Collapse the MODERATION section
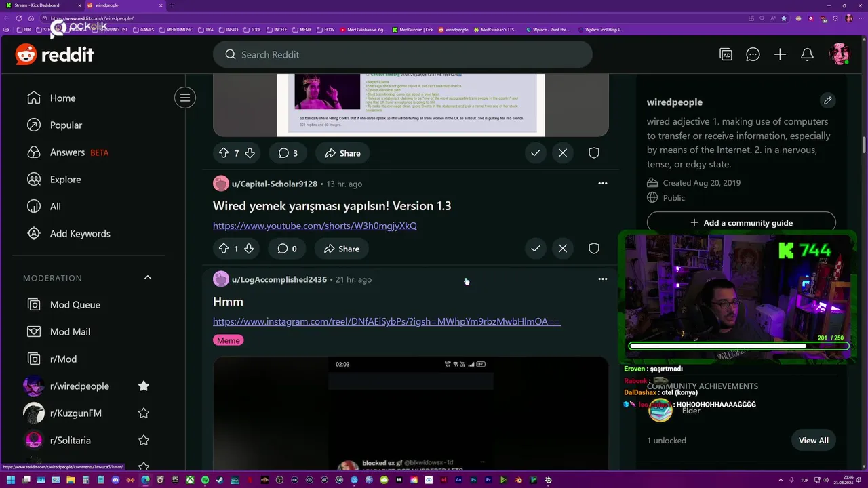The width and height of the screenshot is (868, 488). pos(148,278)
